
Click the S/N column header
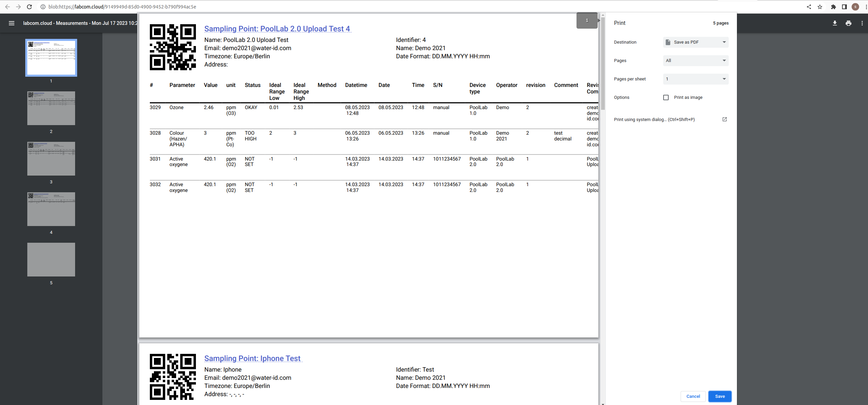[438, 85]
